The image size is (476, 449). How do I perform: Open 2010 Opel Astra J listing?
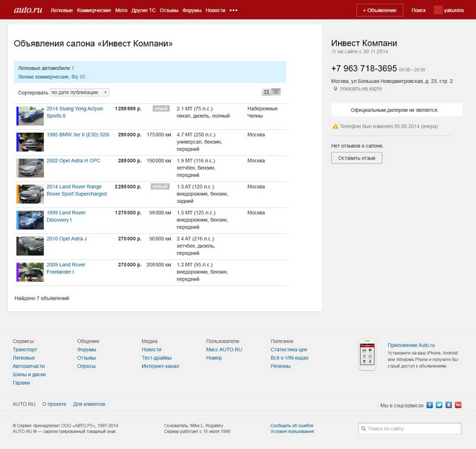[x=66, y=239]
